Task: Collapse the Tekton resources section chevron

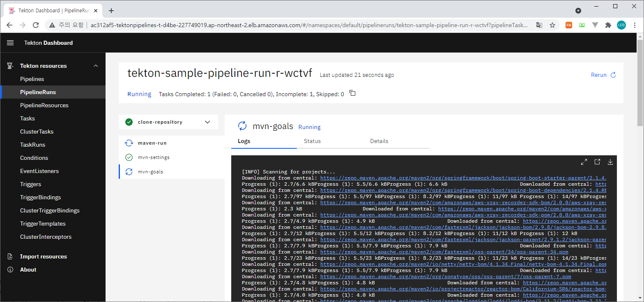Action: coord(96,66)
